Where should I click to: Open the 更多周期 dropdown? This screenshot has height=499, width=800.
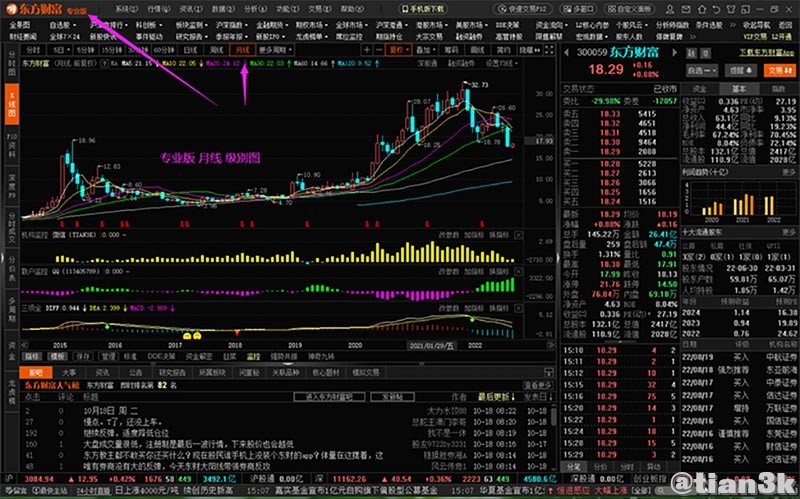click(x=276, y=50)
